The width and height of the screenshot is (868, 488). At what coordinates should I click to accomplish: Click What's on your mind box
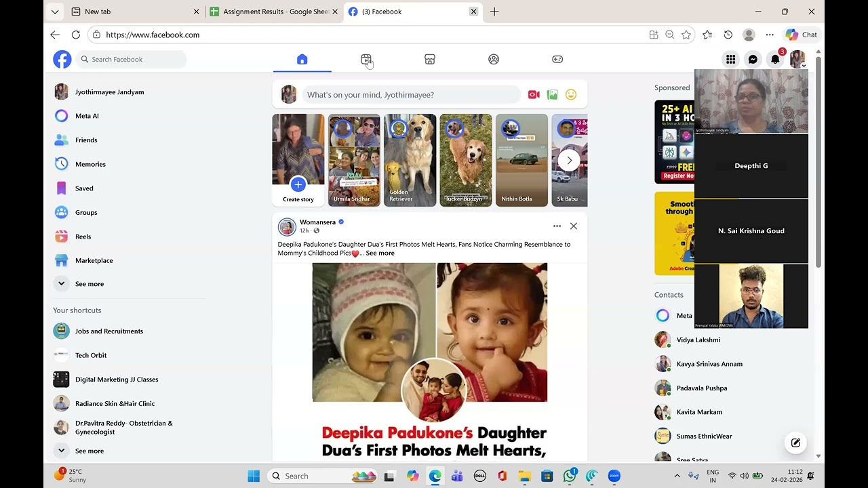[411, 95]
